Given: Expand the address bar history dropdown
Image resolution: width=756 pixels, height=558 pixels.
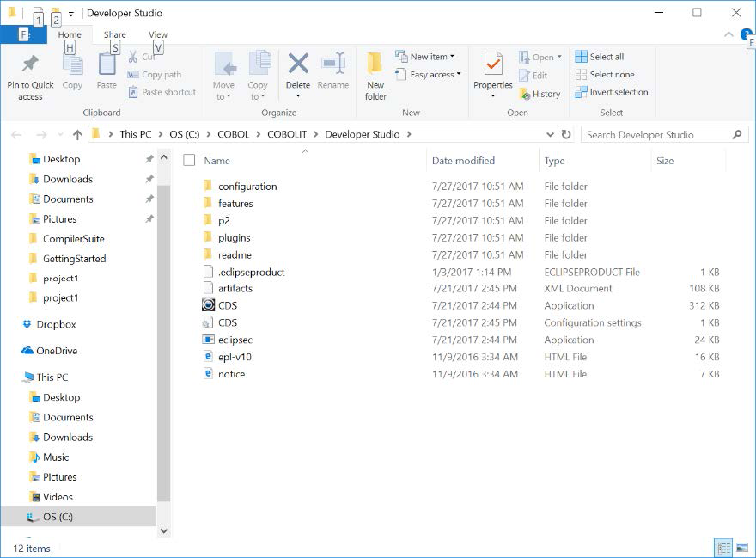Looking at the screenshot, I should click(x=551, y=134).
